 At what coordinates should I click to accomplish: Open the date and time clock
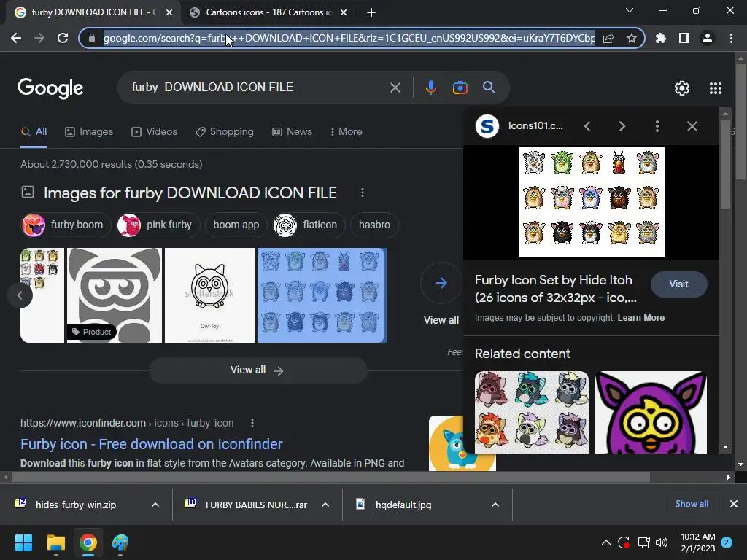tap(697, 542)
